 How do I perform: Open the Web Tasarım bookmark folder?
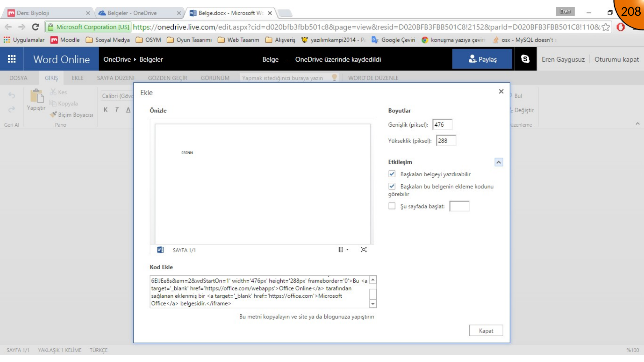tap(238, 40)
